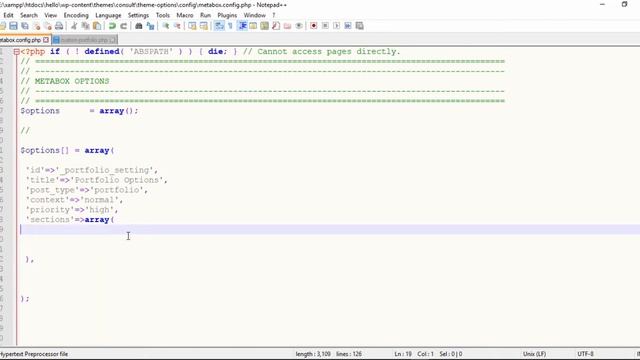Open the ? help menu
Screen dimensions: 640x360
(x=273, y=15)
